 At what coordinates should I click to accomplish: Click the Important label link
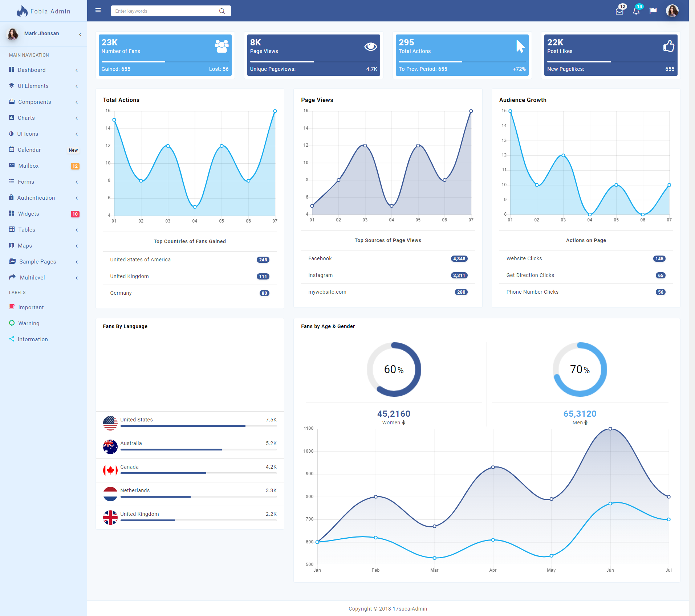point(44,307)
